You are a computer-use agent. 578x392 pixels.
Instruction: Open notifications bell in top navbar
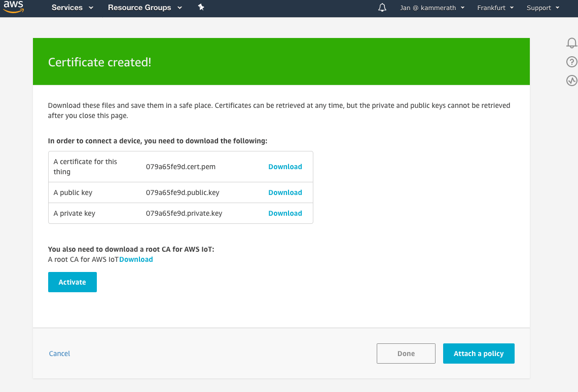pyautogui.click(x=382, y=8)
